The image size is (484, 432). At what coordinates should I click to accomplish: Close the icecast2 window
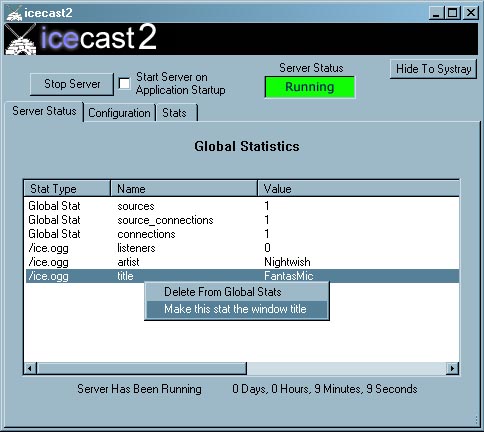tap(471, 13)
